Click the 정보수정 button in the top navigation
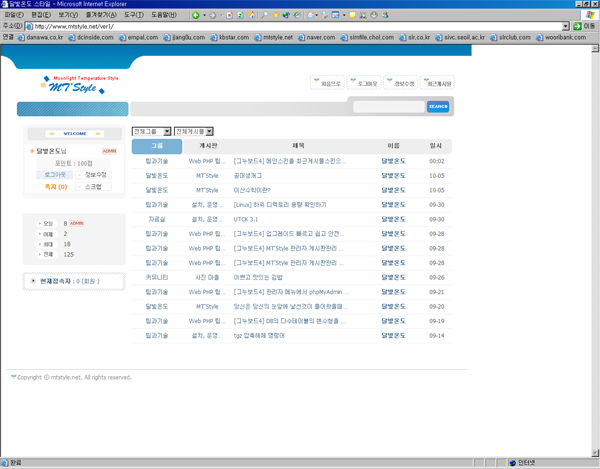This screenshot has width=600, height=469. click(403, 84)
